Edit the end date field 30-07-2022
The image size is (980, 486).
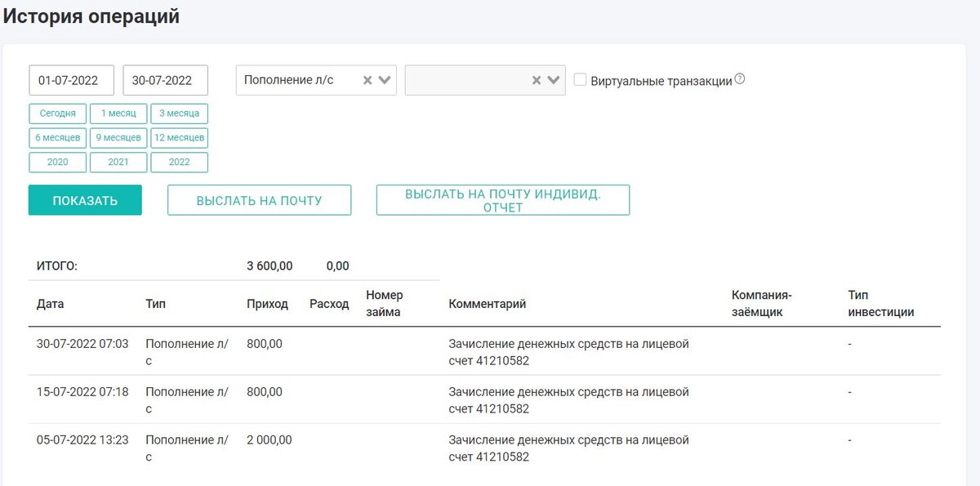pyautogui.click(x=166, y=80)
